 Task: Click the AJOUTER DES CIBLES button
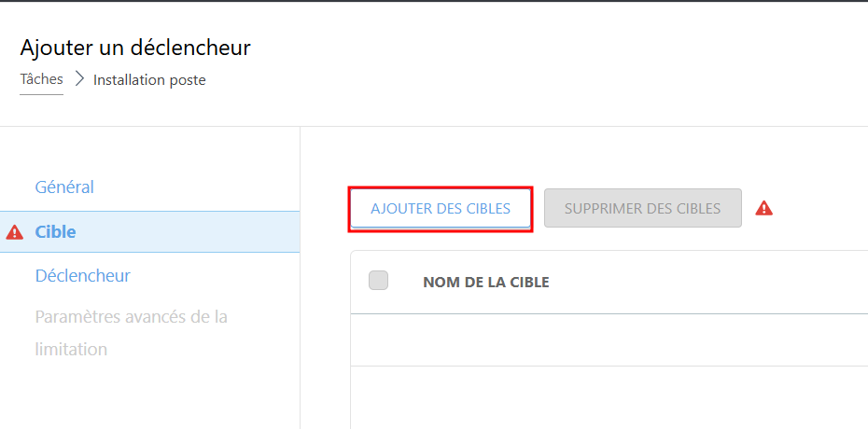441,208
